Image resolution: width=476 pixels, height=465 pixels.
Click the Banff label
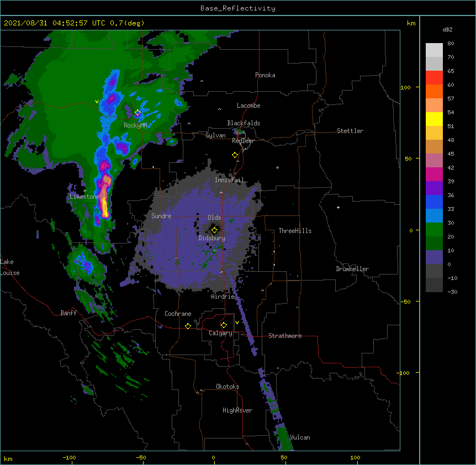68,313
